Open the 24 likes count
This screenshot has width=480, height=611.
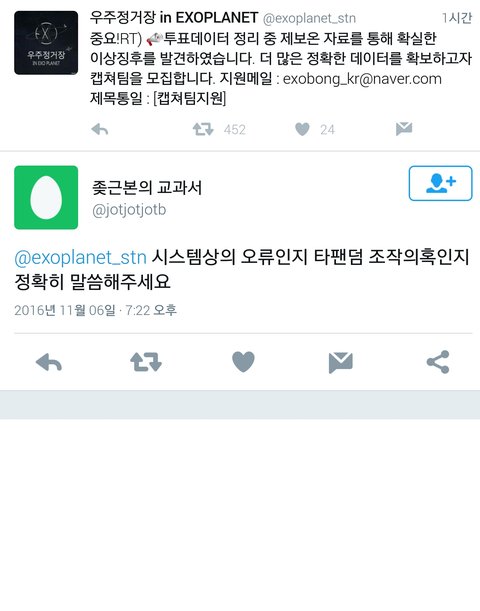click(327, 129)
